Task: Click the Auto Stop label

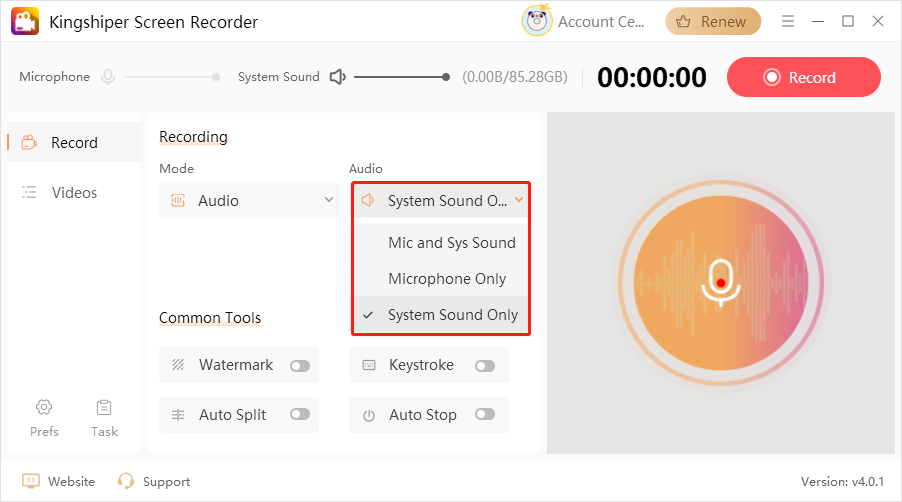Action: coord(423,415)
